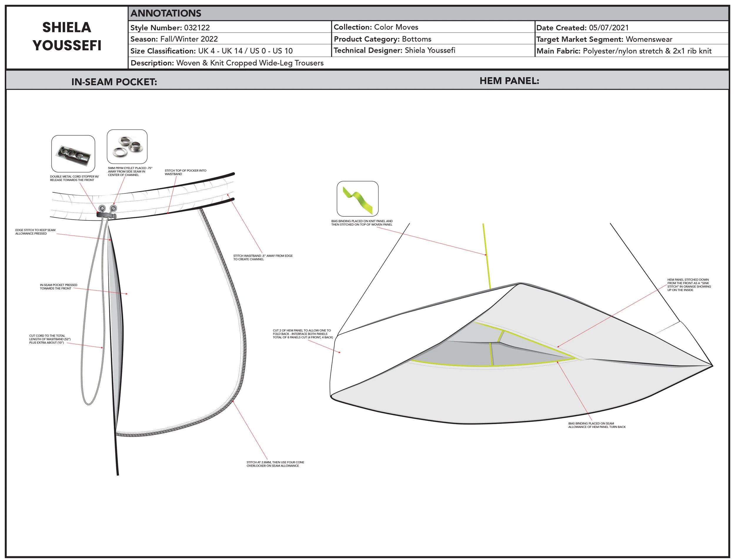Click the left eyelet on the waistband
Image resolution: width=735 pixels, height=560 pixels.
click(x=102, y=208)
